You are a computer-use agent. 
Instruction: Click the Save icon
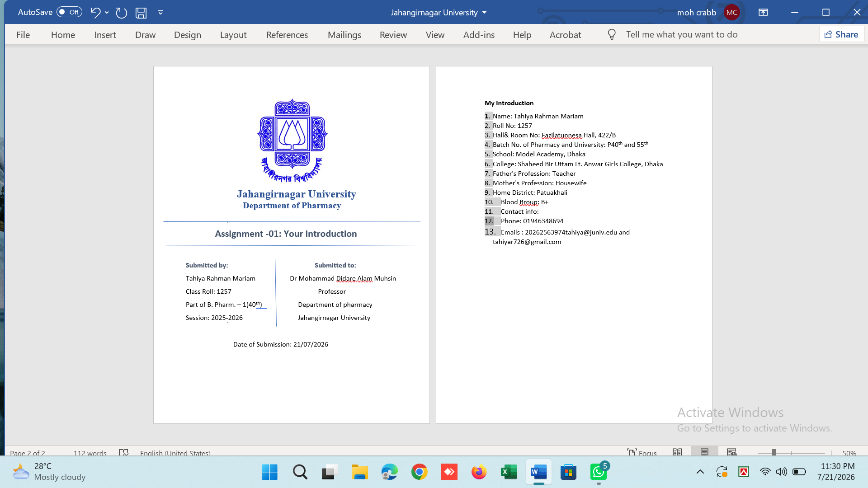pos(141,13)
